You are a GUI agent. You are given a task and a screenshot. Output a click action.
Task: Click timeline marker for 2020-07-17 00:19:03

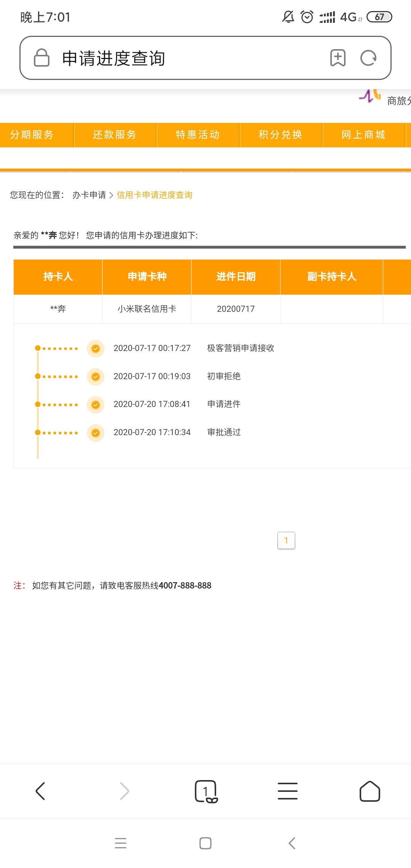tap(38, 376)
